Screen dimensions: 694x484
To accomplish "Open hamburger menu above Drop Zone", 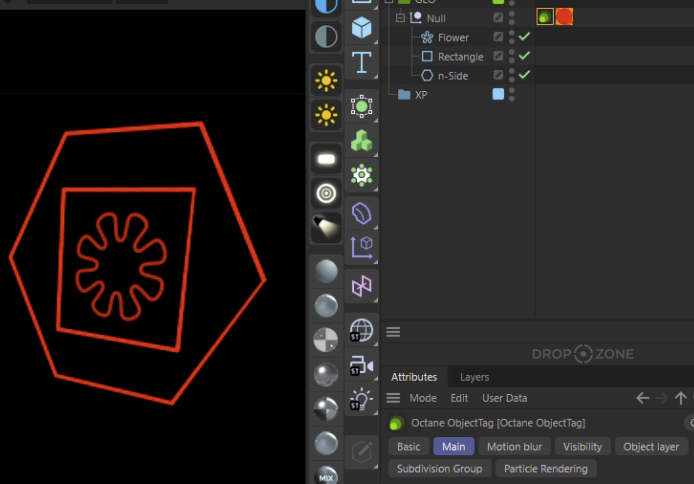I will (393, 332).
